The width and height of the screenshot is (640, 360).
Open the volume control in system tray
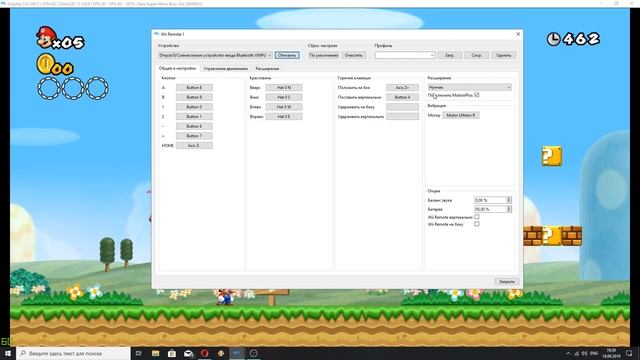point(584,353)
